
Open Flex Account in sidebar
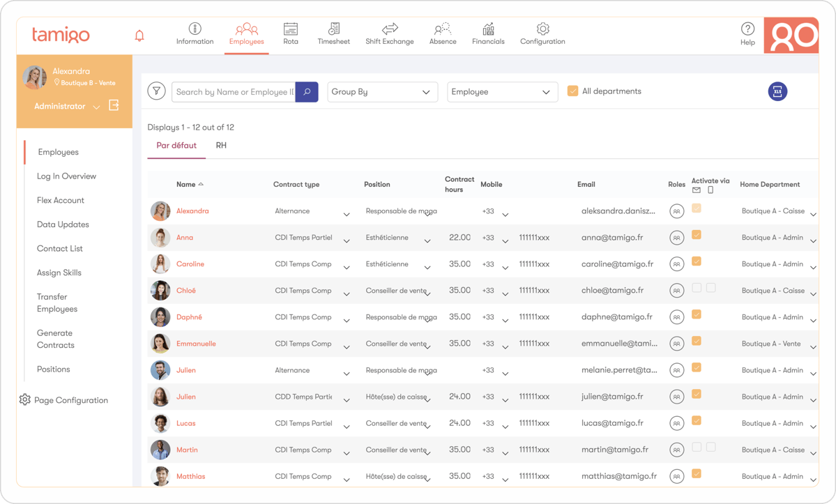point(61,200)
